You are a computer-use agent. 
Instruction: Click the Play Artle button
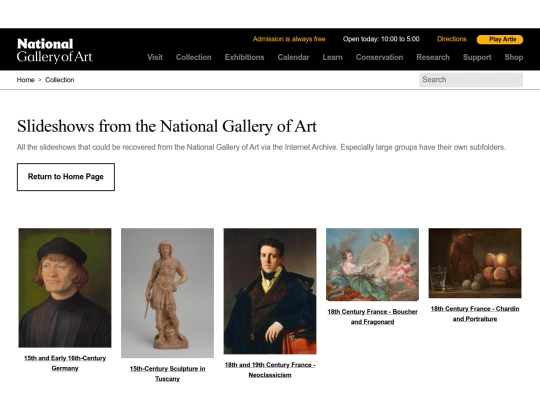pos(500,39)
